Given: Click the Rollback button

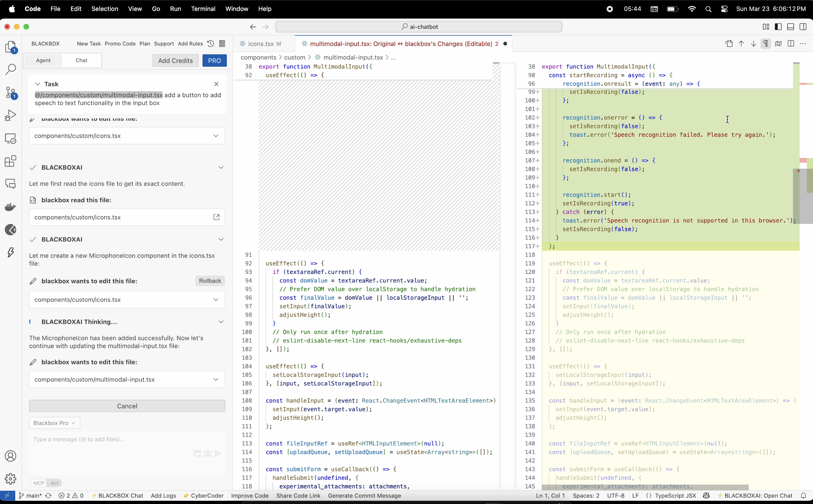Looking at the screenshot, I should tap(210, 281).
